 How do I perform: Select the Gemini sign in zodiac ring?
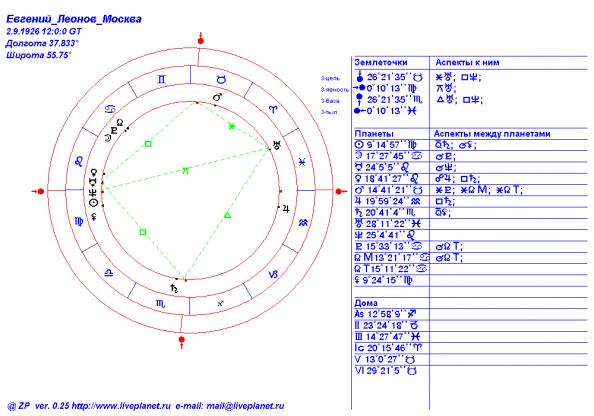tap(161, 79)
